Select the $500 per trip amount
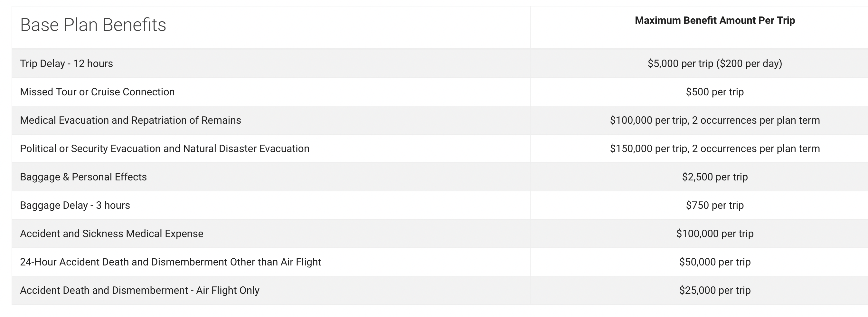This screenshot has width=868, height=317. pos(715,92)
